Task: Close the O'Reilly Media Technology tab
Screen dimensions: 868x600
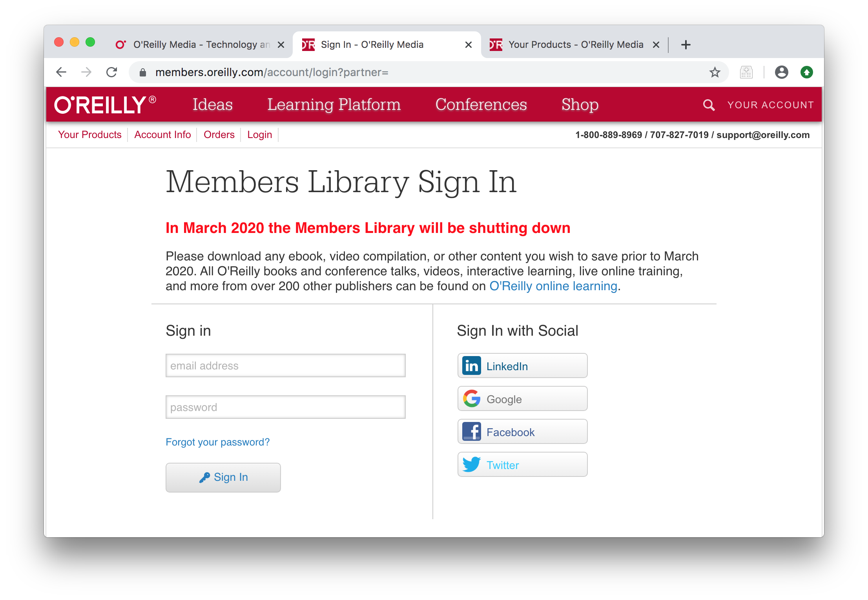Action: (281, 45)
